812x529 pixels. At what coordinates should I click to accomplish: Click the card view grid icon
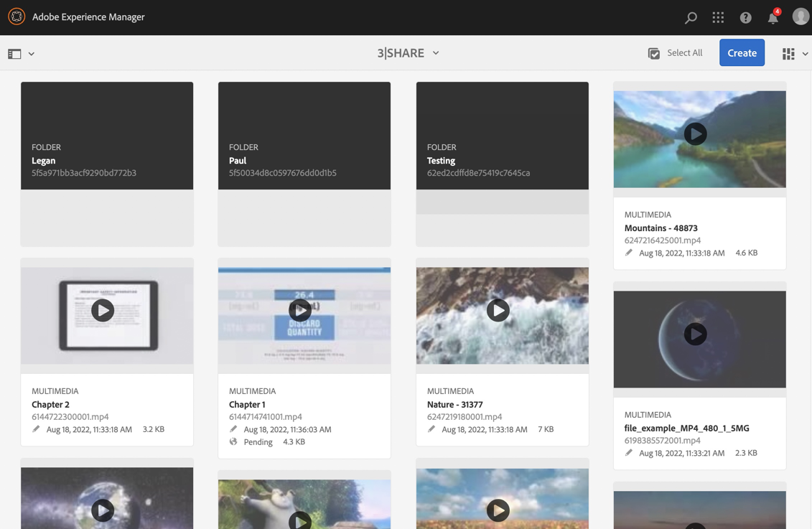pyautogui.click(x=788, y=54)
